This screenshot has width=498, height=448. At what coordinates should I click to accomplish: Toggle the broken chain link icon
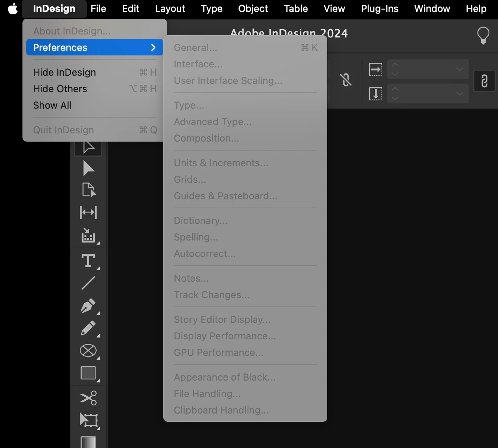pos(346,80)
